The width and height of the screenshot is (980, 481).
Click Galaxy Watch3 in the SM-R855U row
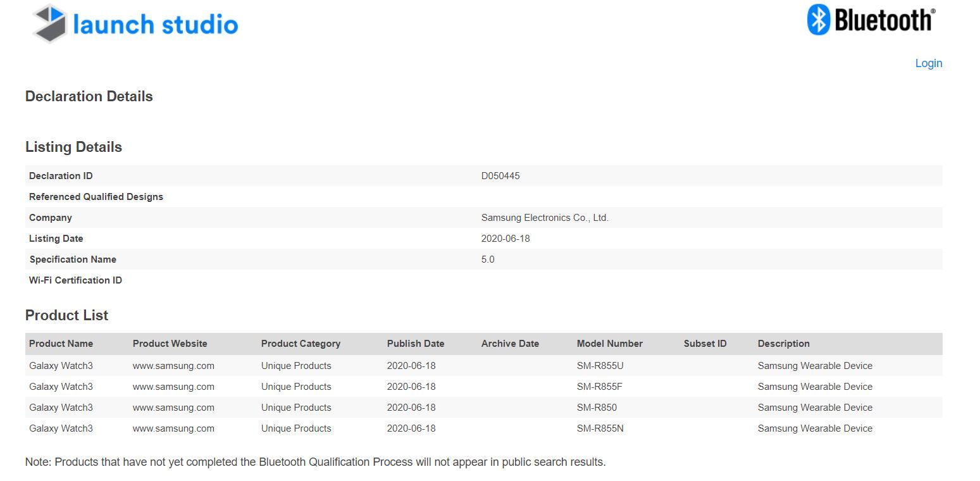pyautogui.click(x=61, y=366)
